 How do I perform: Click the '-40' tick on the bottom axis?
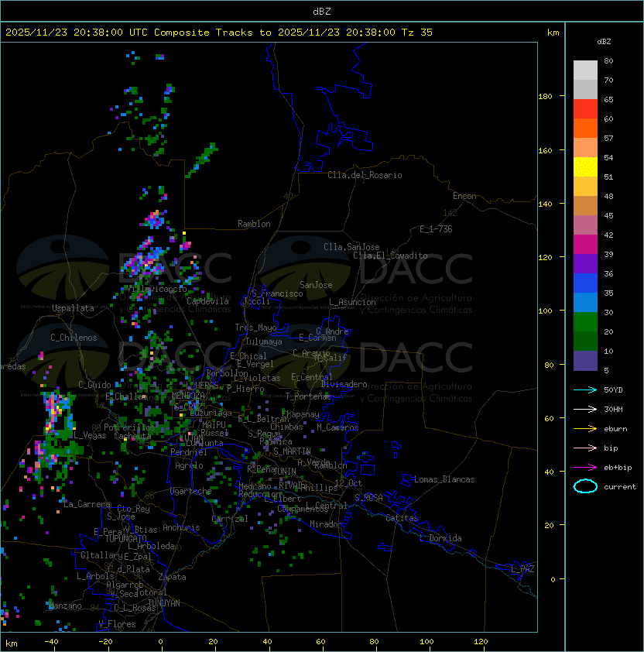pyautogui.click(x=52, y=642)
